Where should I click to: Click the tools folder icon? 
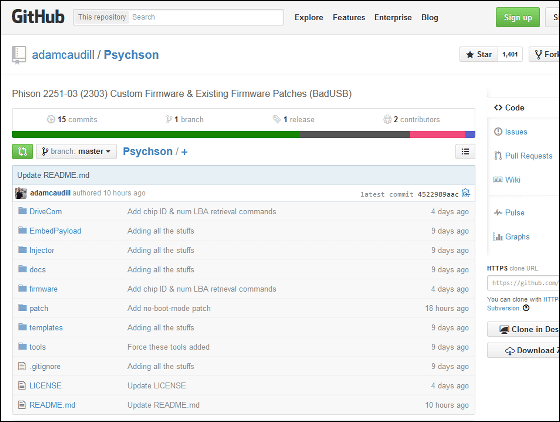click(22, 346)
